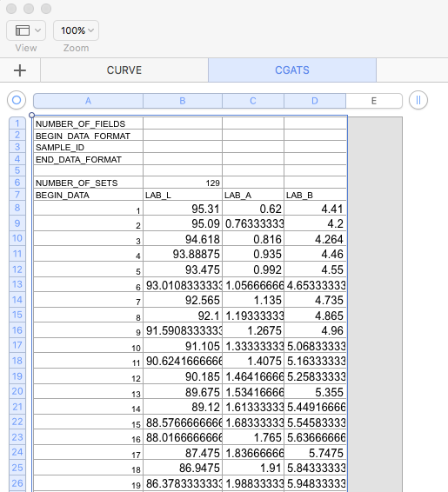Click cell containing 95.31
The height and width of the screenshot is (492, 448).
183,209
